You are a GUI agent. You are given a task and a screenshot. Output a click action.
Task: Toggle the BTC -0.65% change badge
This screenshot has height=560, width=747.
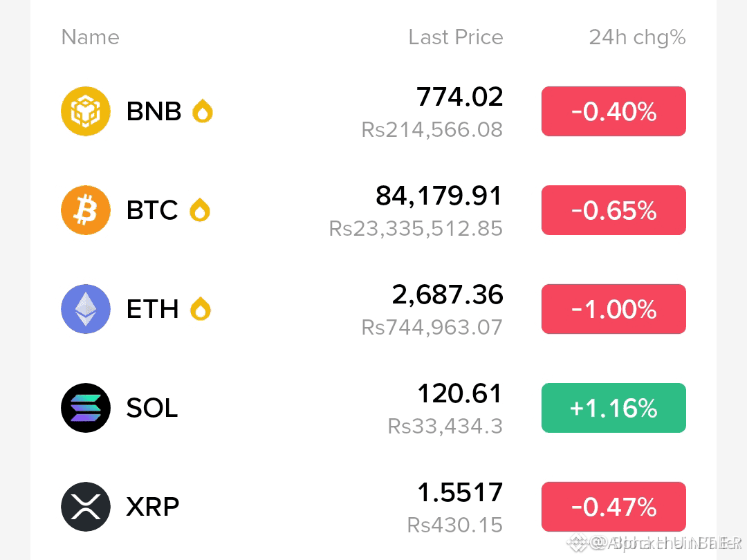click(614, 210)
